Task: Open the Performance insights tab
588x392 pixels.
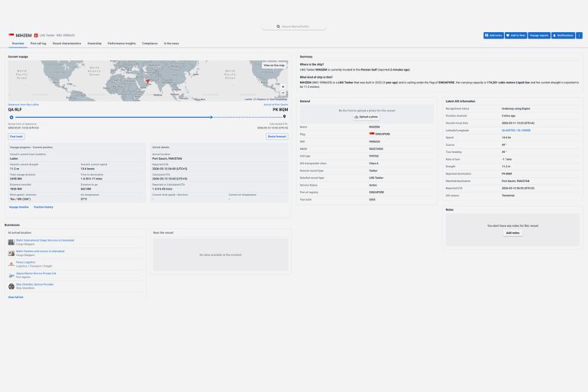Action: [x=121, y=44]
